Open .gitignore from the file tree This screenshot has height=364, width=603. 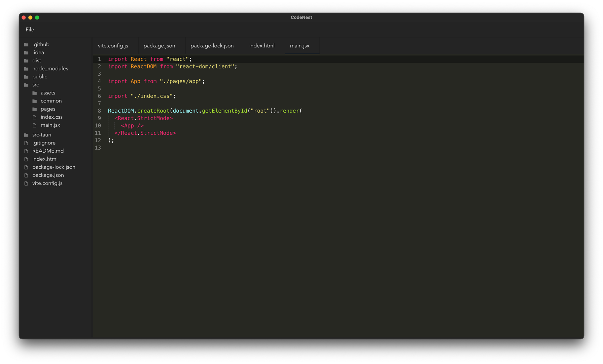tap(44, 143)
